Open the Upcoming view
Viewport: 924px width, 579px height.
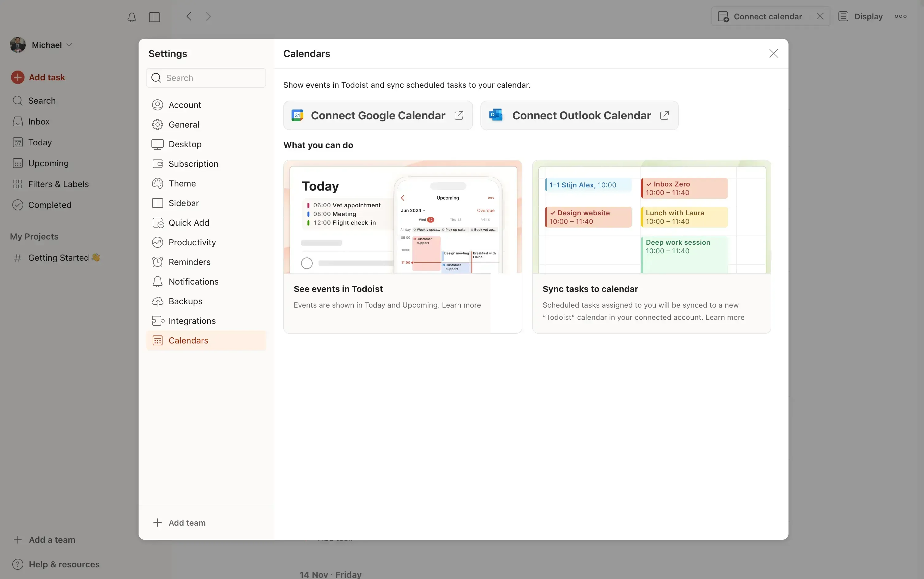point(47,163)
